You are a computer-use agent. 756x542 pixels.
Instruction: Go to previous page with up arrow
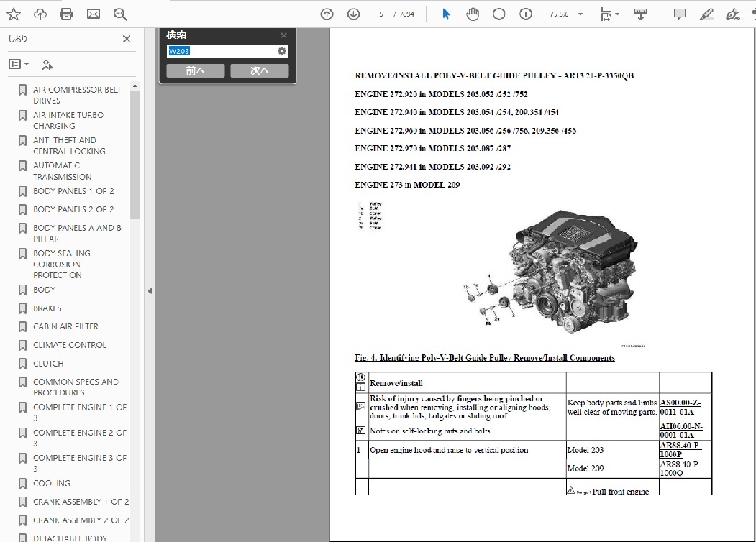[327, 14]
